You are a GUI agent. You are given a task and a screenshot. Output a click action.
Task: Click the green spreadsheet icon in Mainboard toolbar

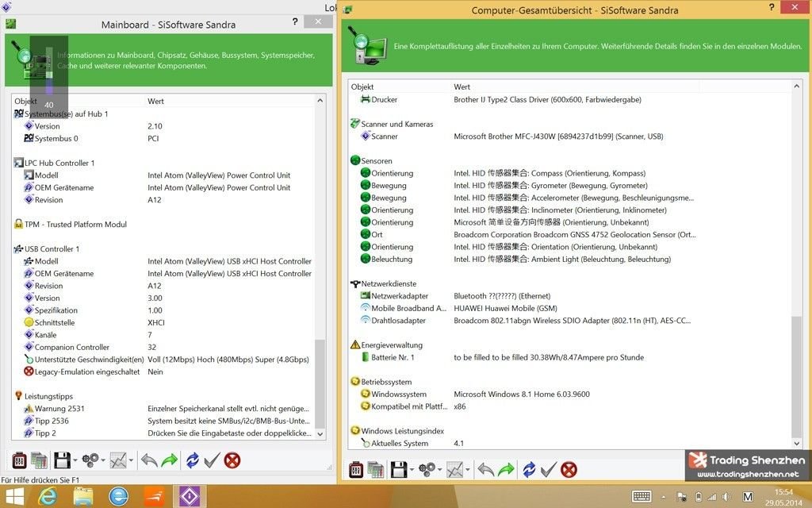coord(40,460)
